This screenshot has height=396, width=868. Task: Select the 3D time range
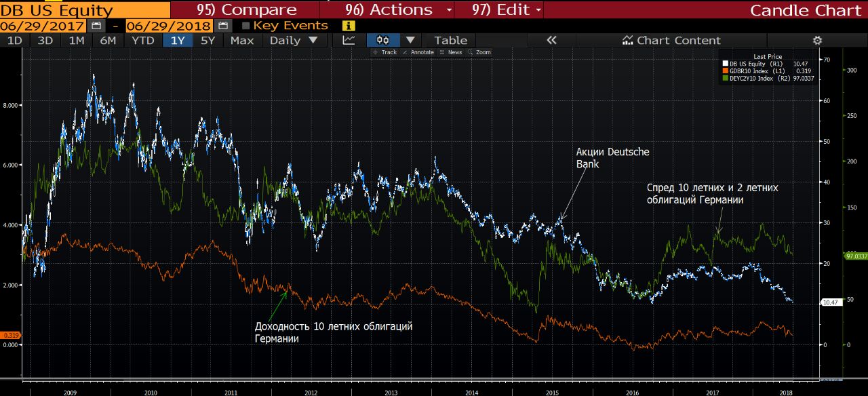(x=45, y=40)
